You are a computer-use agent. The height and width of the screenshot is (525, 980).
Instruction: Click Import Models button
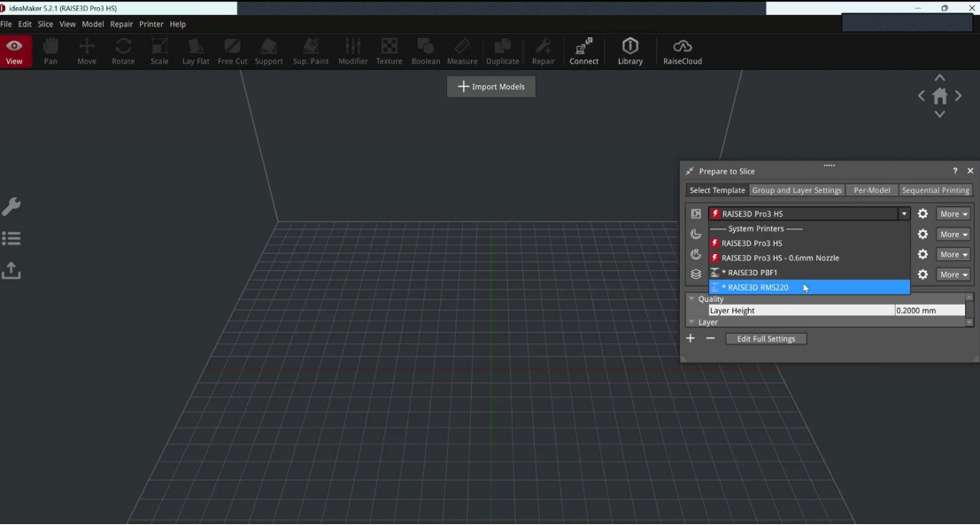point(491,87)
